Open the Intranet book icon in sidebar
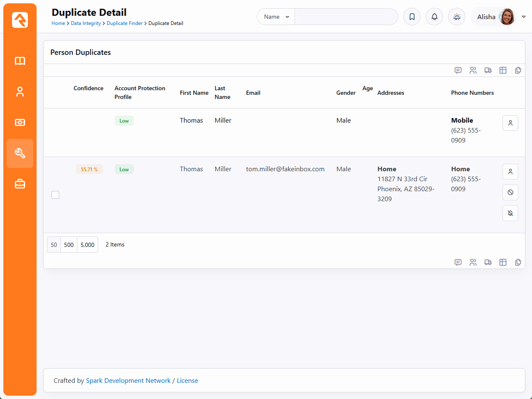This screenshot has width=532, height=399. point(20,61)
